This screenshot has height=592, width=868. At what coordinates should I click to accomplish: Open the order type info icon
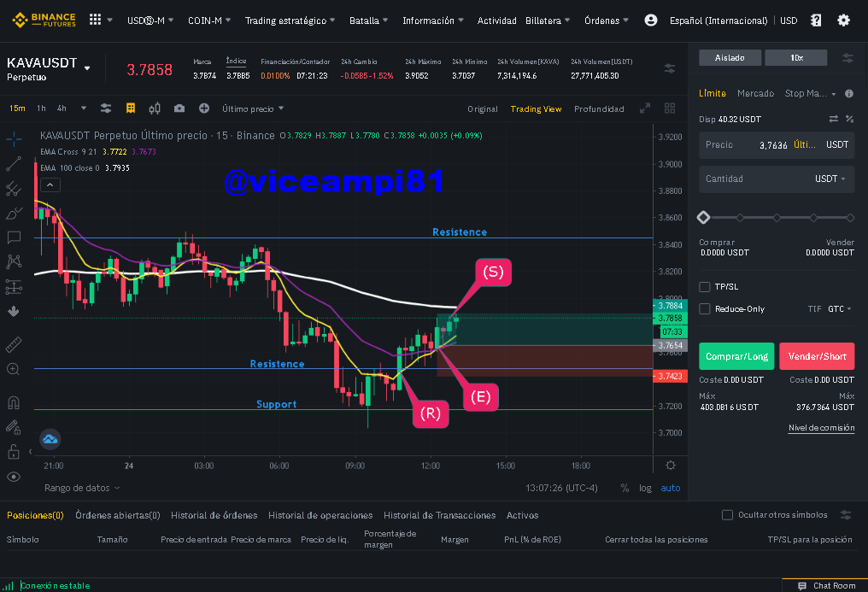click(x=849, y=93)
